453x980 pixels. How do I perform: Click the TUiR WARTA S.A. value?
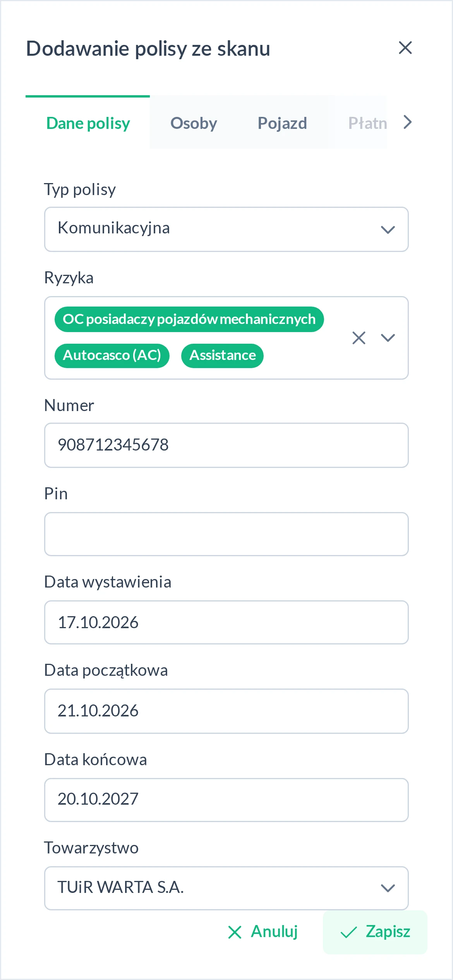tap(120, 887)
